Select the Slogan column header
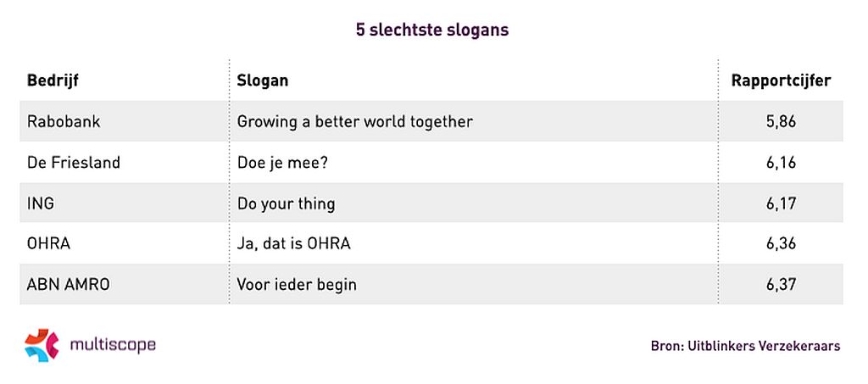 [x=263, y=81]
